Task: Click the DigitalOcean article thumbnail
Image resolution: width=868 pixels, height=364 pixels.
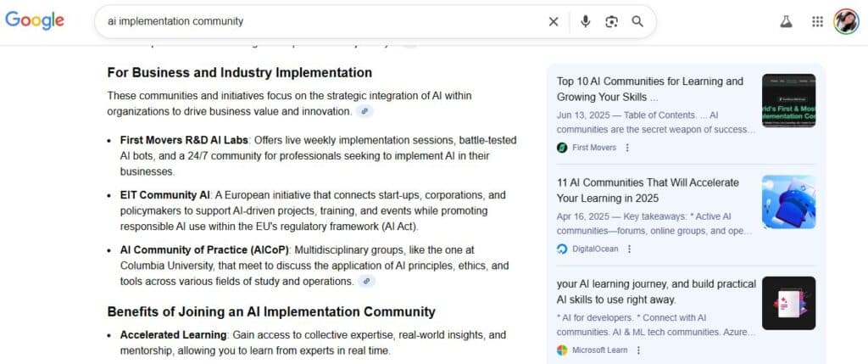Action: pyautogui.click(x=788, y=202)
